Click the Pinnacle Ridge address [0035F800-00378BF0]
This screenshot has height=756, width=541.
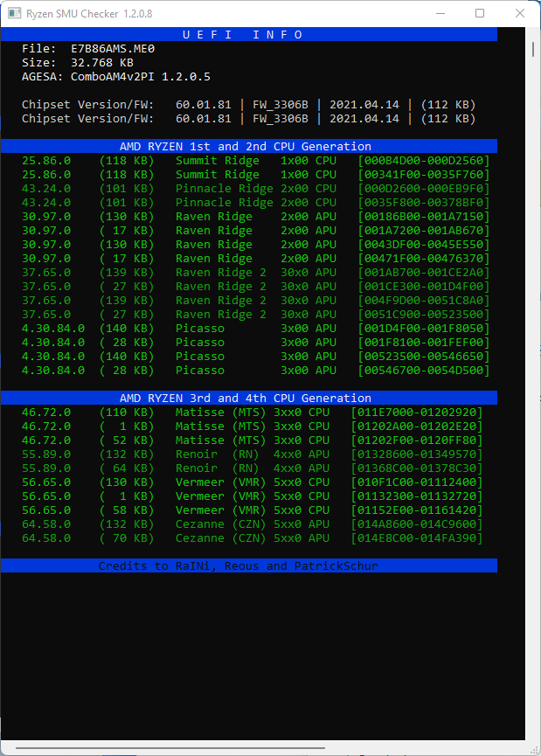tap(424, 203)
